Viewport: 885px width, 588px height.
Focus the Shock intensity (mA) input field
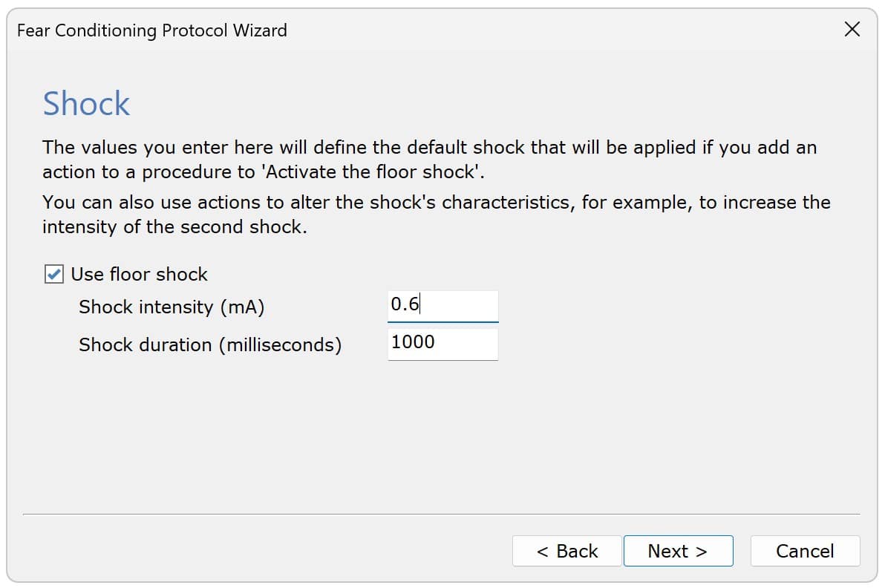pos(442,305)
